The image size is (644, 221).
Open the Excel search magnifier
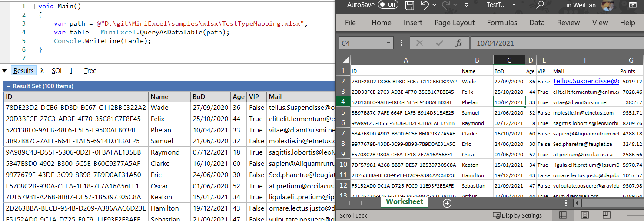pos(541,5)
